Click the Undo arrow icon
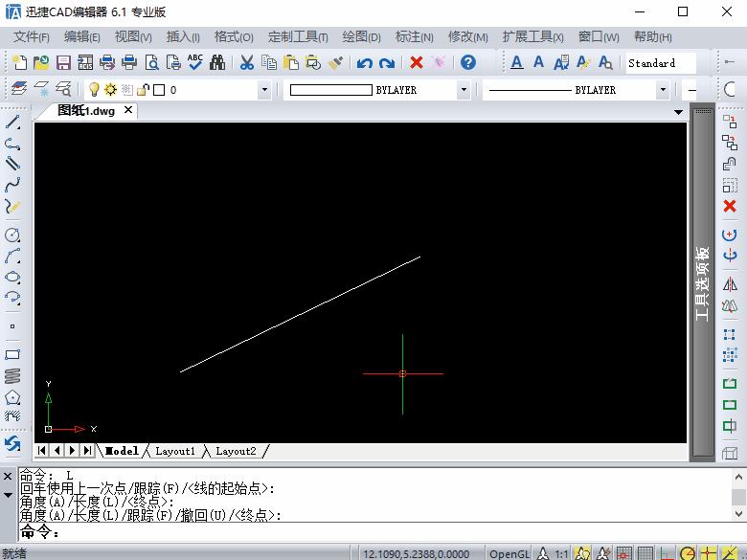This screenshot has height=560, width=747. (364, 63)
